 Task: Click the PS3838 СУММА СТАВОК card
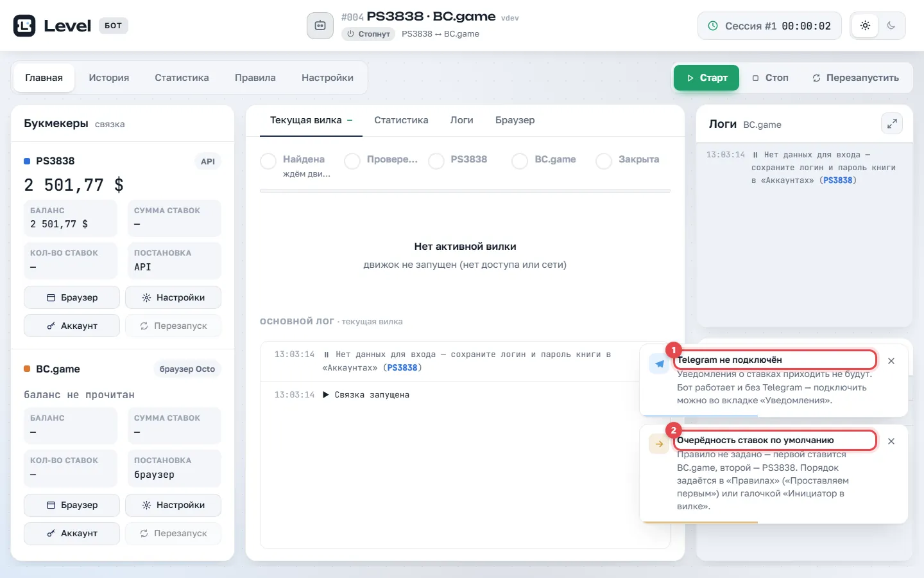(174, 218)
